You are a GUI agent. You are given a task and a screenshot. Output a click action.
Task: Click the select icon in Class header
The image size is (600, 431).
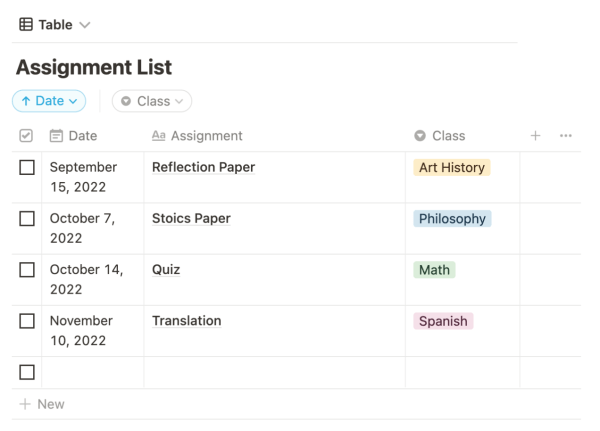419,136
